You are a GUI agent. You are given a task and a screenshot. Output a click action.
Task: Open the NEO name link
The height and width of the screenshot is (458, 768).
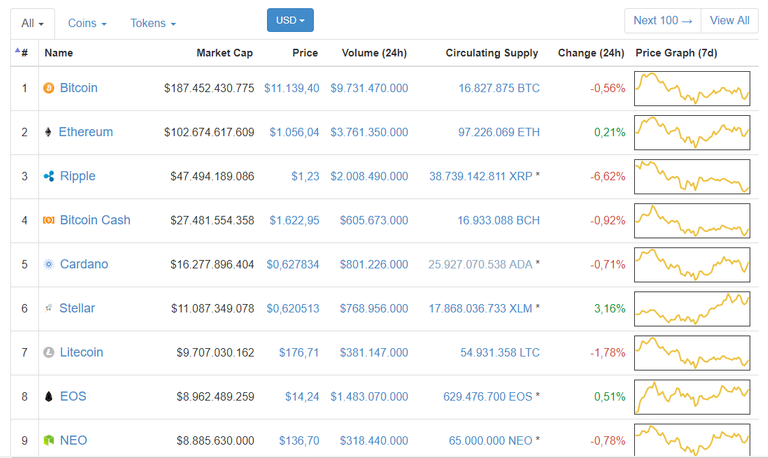pyautogui.click(x=73, y=441)
